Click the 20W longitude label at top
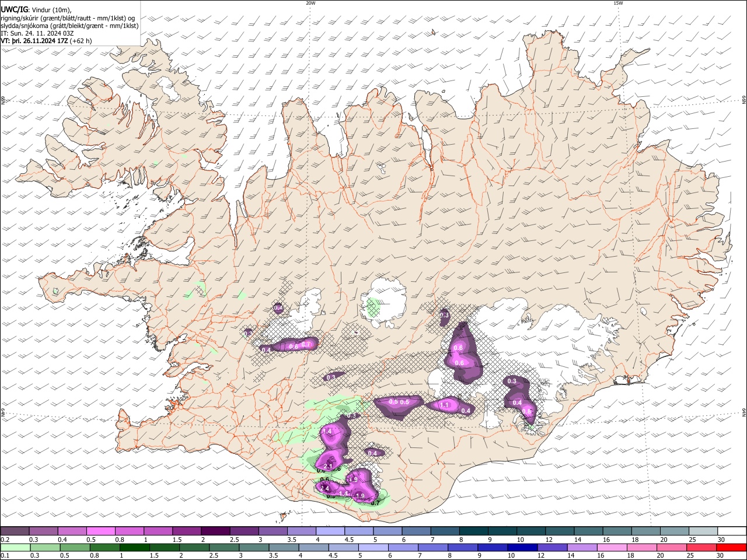Viewport: 747px width, 560px height. pyautogui.click(x=310, y=2)
